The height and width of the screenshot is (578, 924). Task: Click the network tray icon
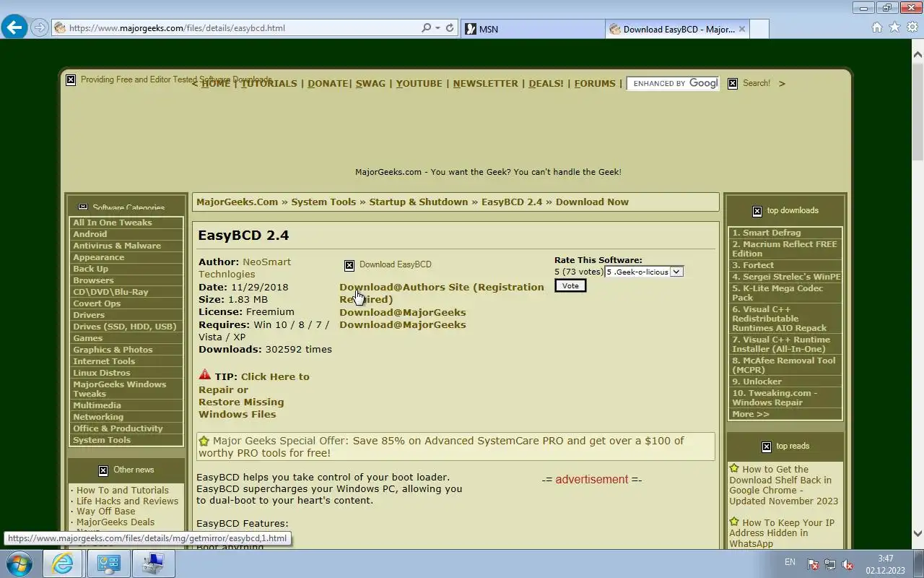click(x=830, y=564)
